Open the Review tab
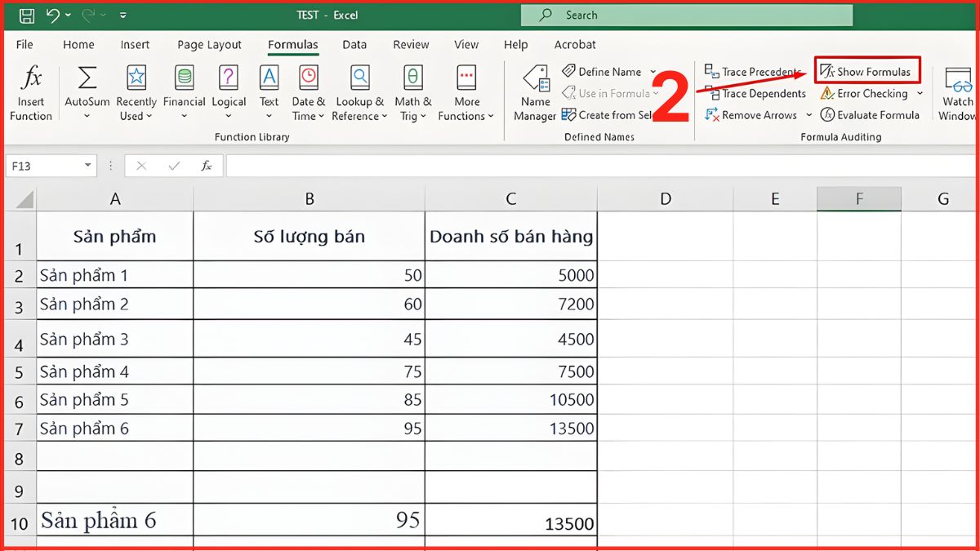 click(410, 44)
